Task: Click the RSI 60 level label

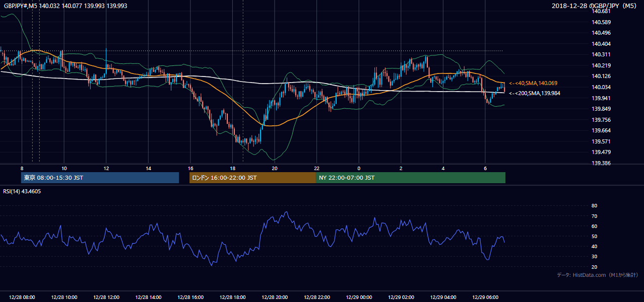Action: pos(594,226)
